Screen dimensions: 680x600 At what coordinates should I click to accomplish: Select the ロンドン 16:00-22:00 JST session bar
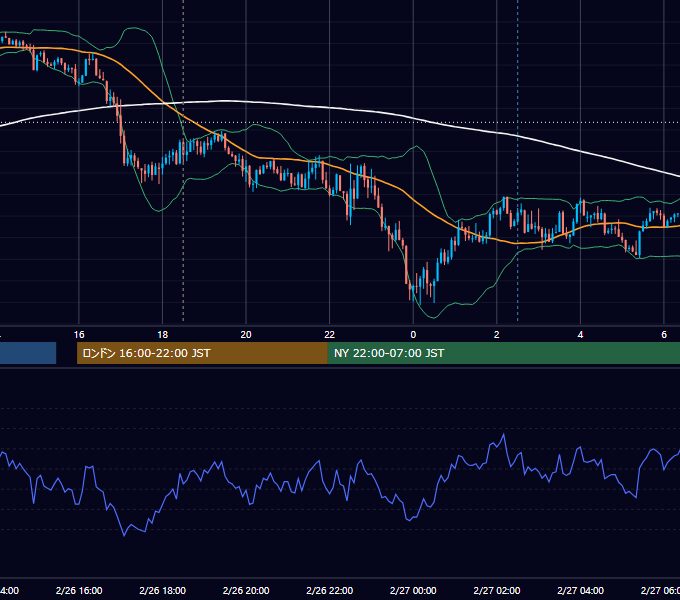coord(202,353)
